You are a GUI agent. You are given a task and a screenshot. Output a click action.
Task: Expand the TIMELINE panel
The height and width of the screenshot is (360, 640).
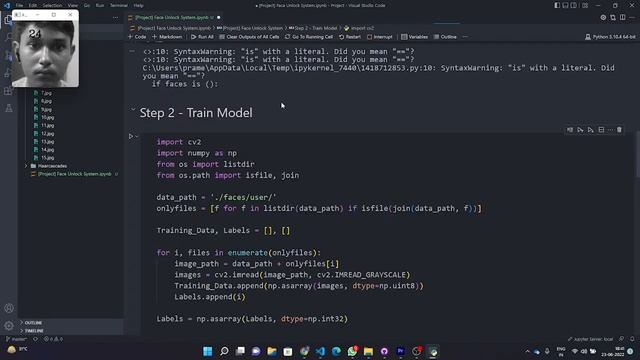point(70,331)
